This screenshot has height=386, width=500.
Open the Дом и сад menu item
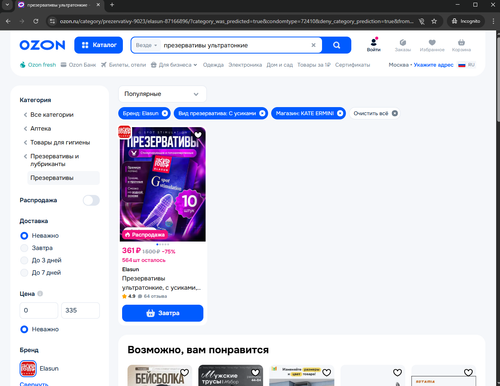click(279, 65)
